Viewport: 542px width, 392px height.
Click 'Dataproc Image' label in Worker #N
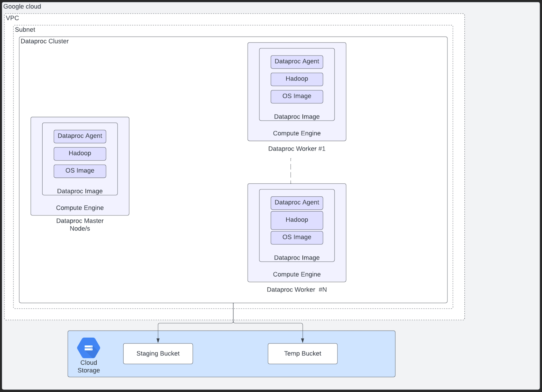pos(297,258)
